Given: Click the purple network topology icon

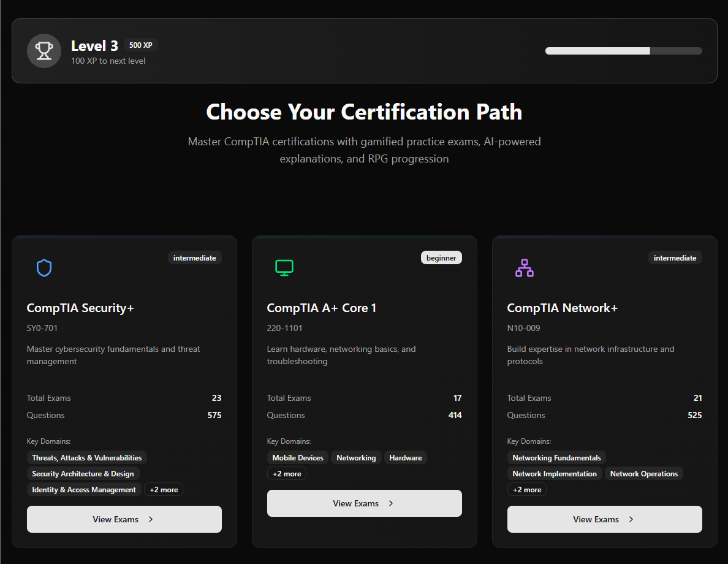Looking at the screenshot, I should [x=525, y=268].
